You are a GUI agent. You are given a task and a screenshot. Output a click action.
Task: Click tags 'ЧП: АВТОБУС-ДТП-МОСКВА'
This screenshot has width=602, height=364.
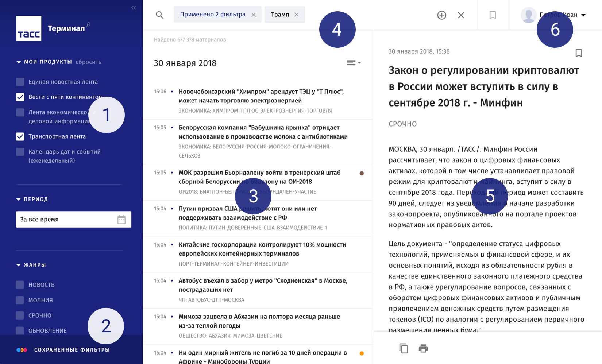[211, 300]
